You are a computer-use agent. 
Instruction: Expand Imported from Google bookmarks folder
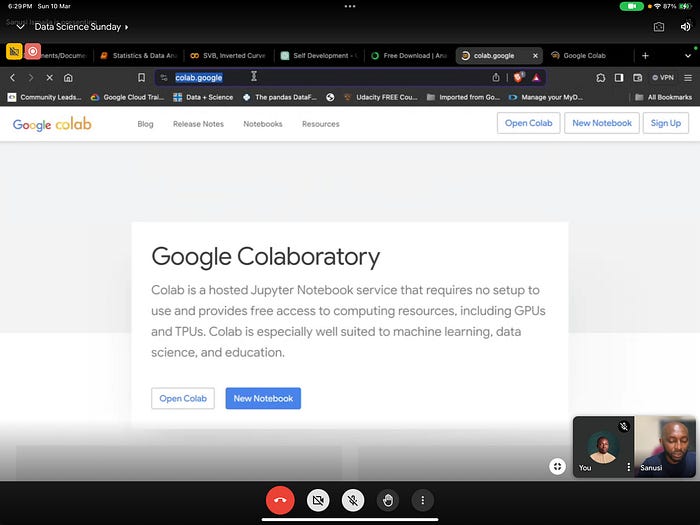(x=463, y=97)
